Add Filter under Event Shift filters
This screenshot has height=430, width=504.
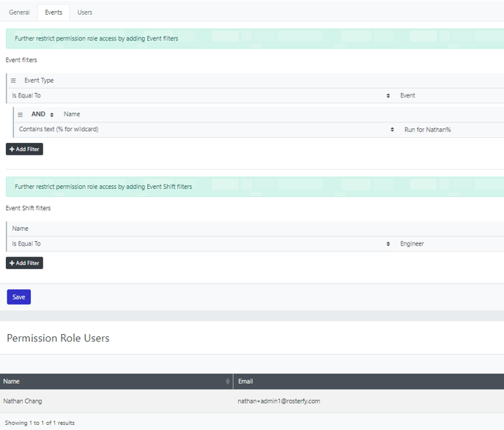[x=24, y=263]
